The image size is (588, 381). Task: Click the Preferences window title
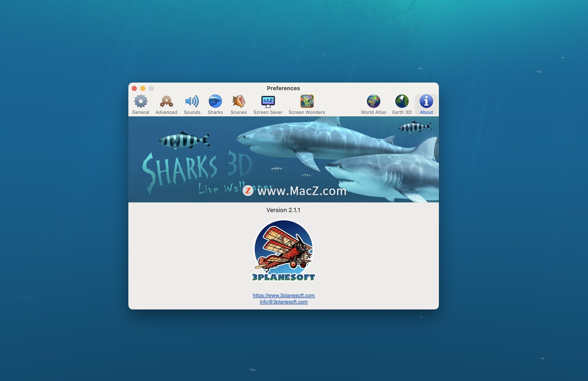[283, 88]
